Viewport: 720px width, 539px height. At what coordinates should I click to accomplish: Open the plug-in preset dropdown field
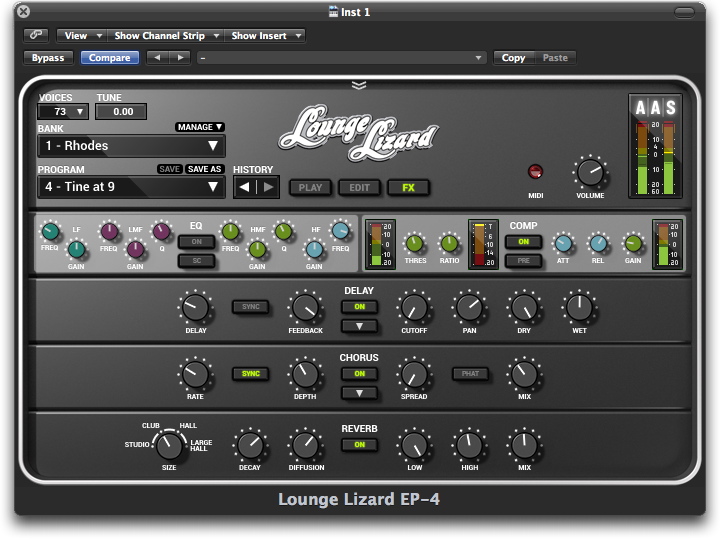341,57
